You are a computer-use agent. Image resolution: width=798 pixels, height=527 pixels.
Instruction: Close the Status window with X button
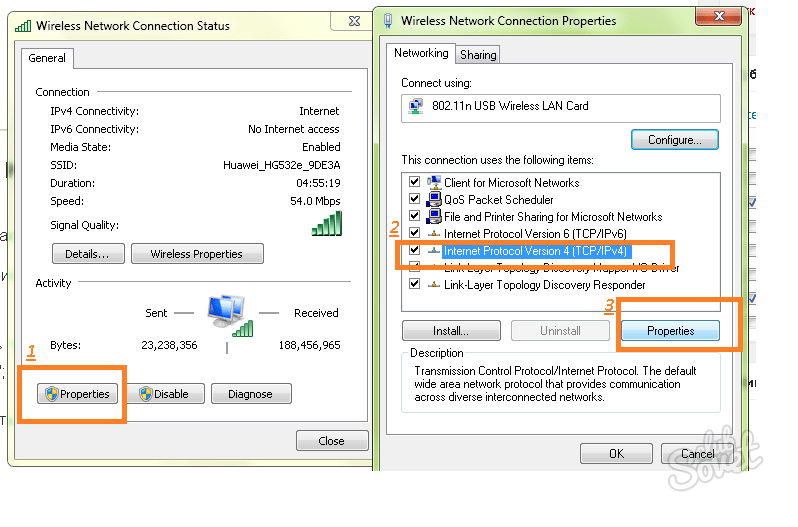tap(354, 21)
